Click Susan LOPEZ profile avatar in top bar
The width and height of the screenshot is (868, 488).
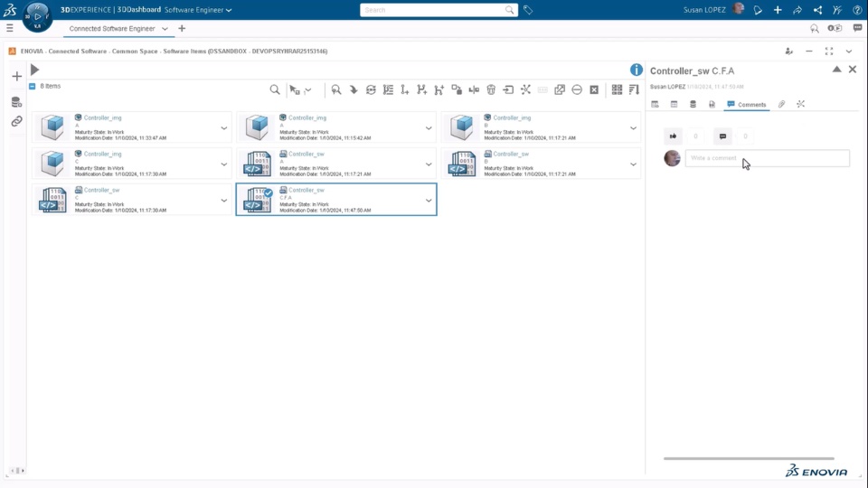pyautogui.click(x=738, y=9)
